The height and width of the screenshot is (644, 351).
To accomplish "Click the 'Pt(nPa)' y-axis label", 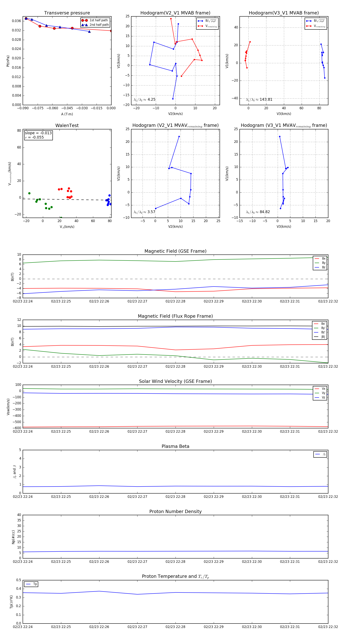I will (8, 61).
